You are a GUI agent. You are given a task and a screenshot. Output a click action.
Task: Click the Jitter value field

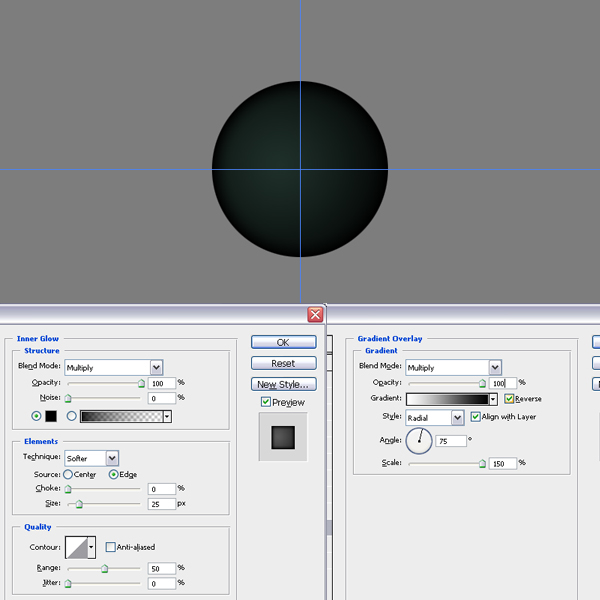click(161, 584)
